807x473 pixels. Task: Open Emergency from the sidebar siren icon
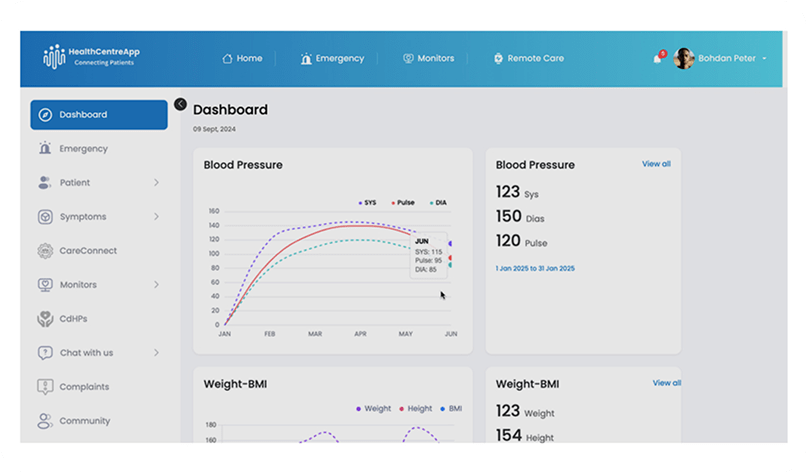[45, 149]
